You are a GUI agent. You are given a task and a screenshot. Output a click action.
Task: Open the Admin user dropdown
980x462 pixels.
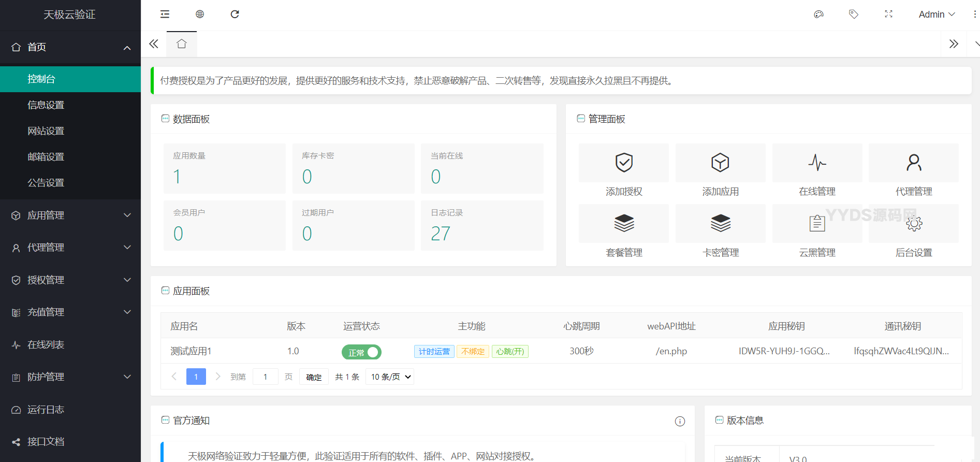936,15
